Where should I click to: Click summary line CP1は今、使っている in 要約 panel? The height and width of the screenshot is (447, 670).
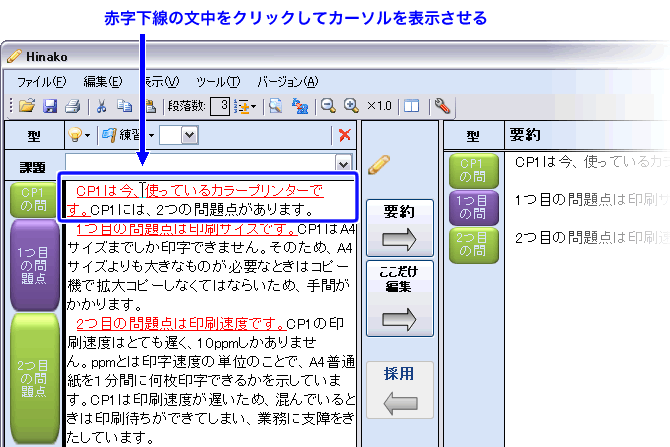[592, 162]
